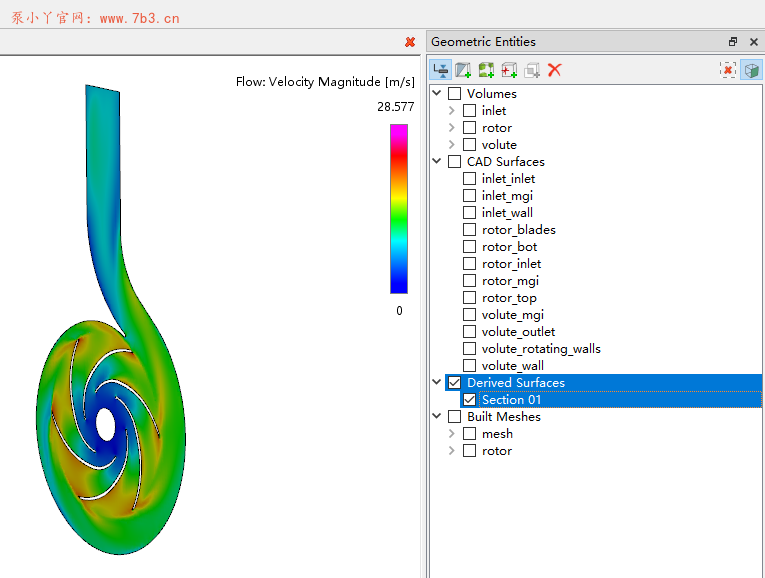Enable the rotor_blades surface checkbox
The image size is (765, 578).
pyautogui.click(x=469, y=229)
